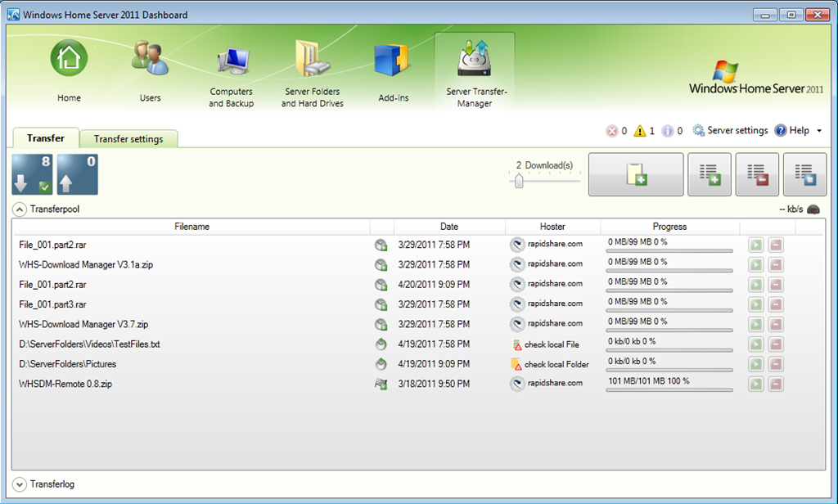Open the Add-ins section
Image resolution: width=838 pixels, height=504 pixels.
click(x=394, y=73)
